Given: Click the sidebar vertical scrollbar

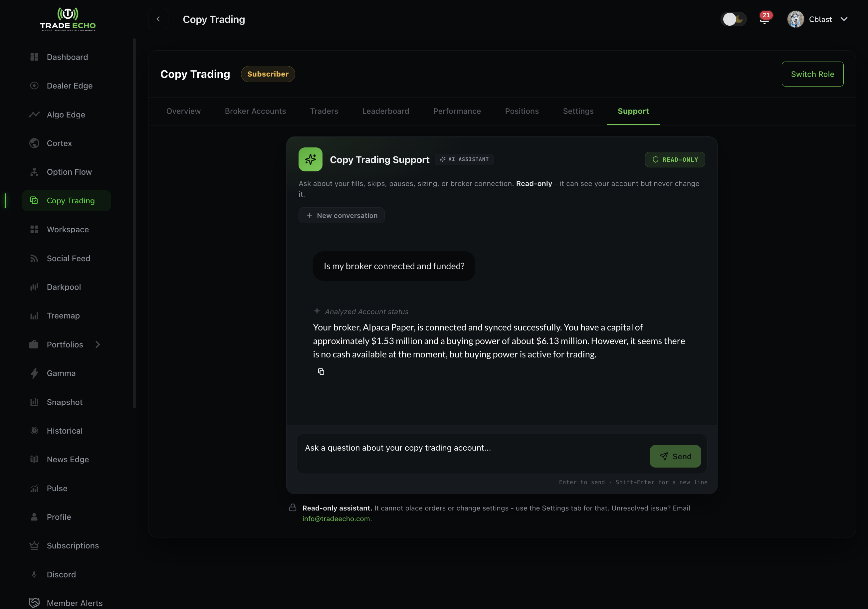Looking at the screenshot, I should coord(134,223).
